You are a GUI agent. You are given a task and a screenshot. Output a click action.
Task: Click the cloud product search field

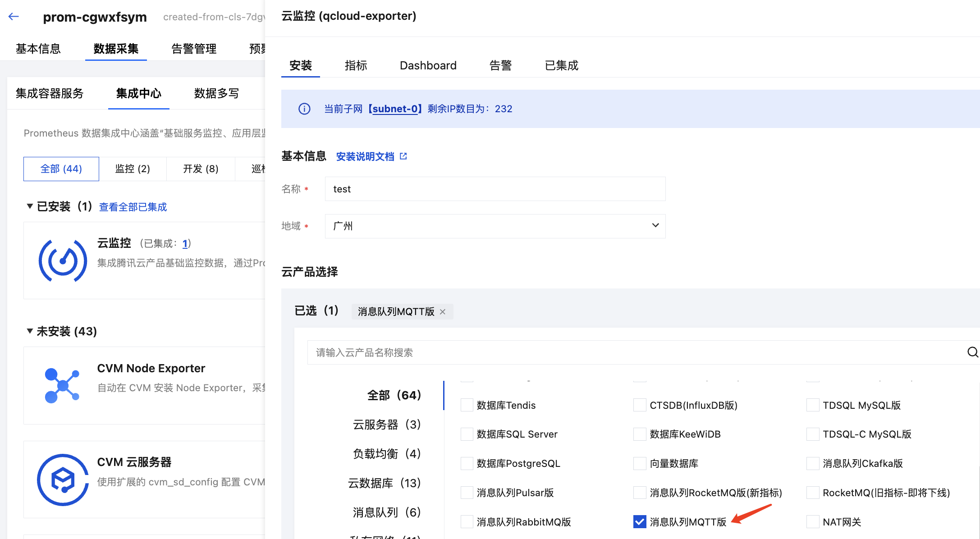coord(631,352)
